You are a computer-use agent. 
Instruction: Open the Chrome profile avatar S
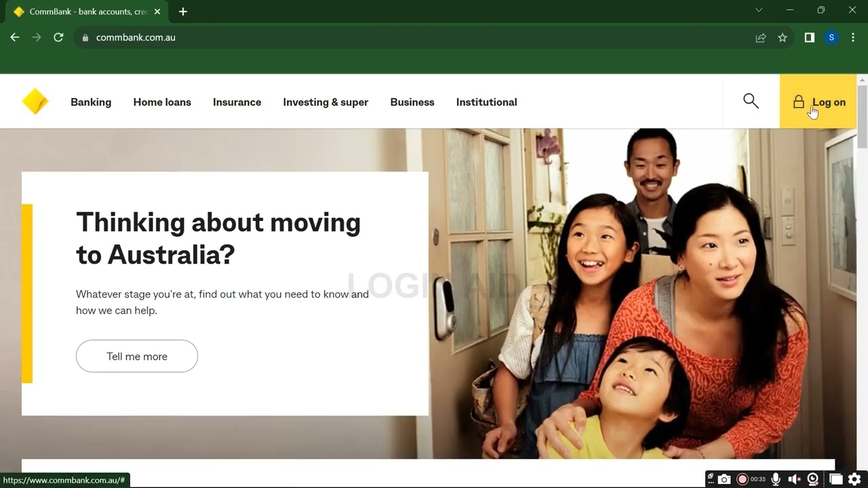tap(831, 38)
